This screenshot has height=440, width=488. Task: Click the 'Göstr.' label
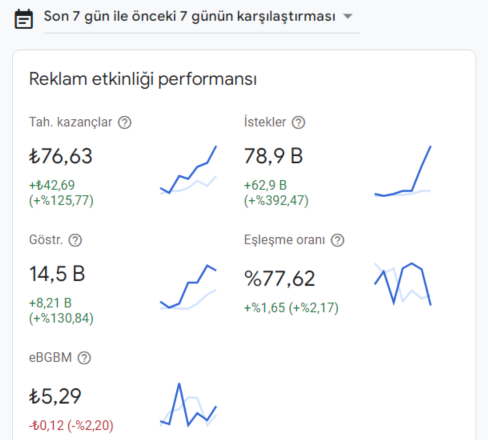46,240
